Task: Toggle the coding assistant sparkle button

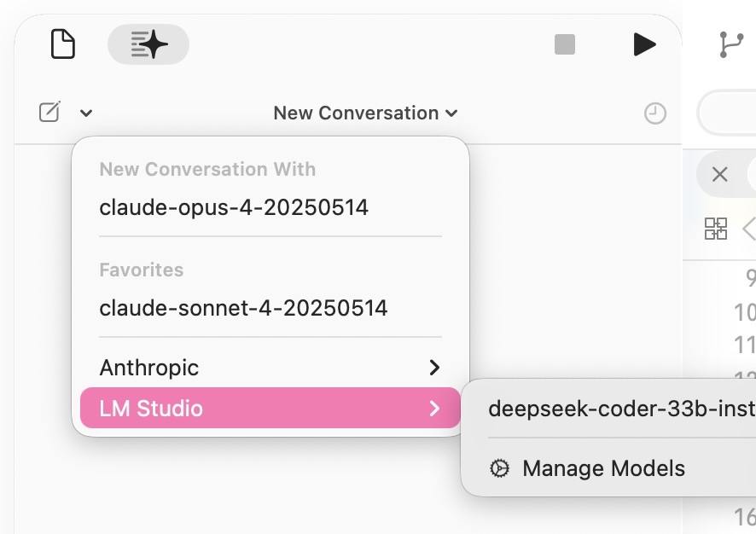Action: click(x=148, y=44)
